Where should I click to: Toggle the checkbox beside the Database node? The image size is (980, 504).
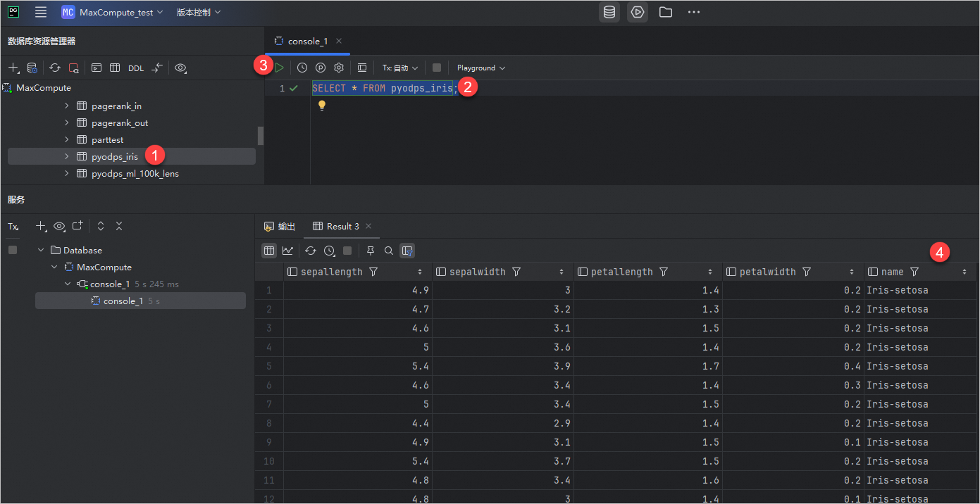pos(13,250)
